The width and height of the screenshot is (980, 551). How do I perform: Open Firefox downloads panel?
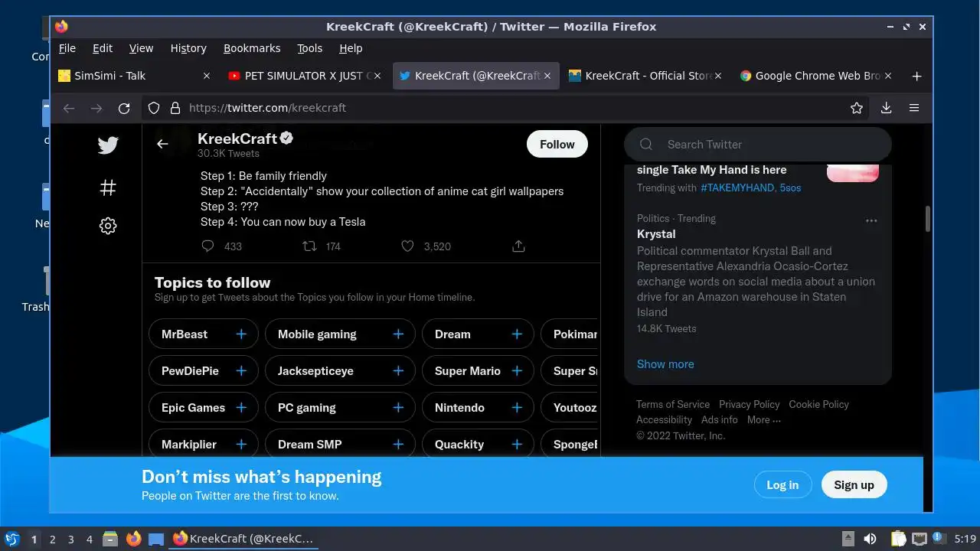coord(886,108)
